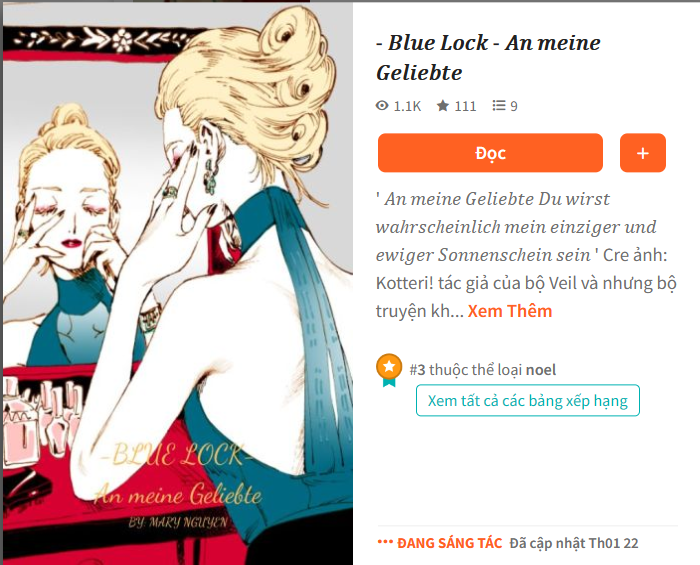The height and width of the screenshot is (565, 700).
Task: Click the 111 votes count
Action: (465, 106)
